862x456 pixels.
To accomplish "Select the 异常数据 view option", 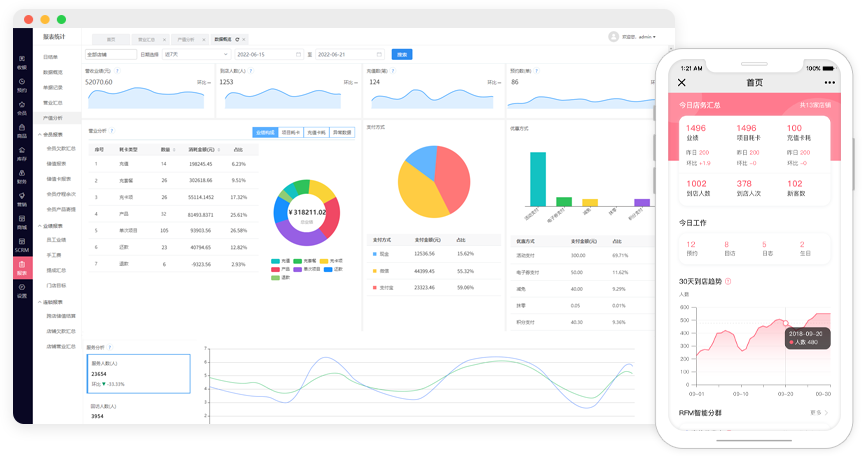I will tap(342, 132).
